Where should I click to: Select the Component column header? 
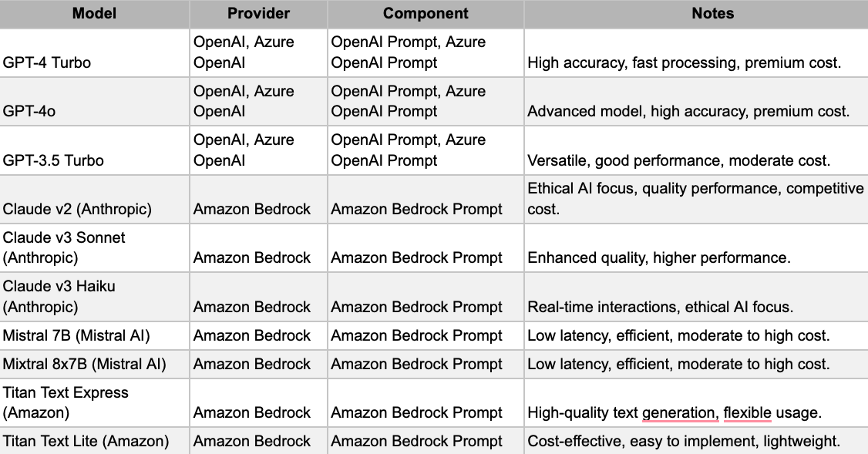[x=426, y=14]
